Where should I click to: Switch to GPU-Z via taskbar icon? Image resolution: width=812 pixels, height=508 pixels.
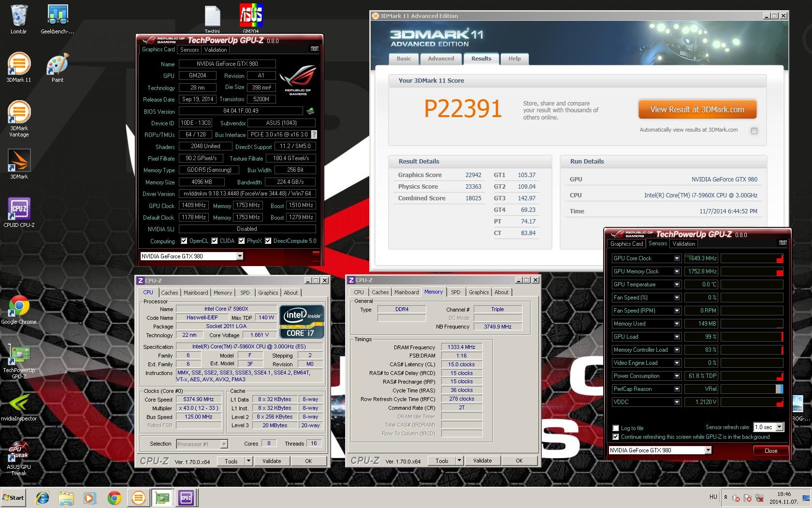tap(162, 498)
